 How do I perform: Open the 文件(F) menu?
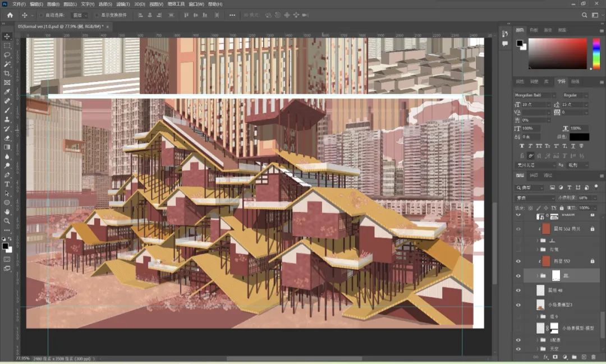tap(19, 4)
